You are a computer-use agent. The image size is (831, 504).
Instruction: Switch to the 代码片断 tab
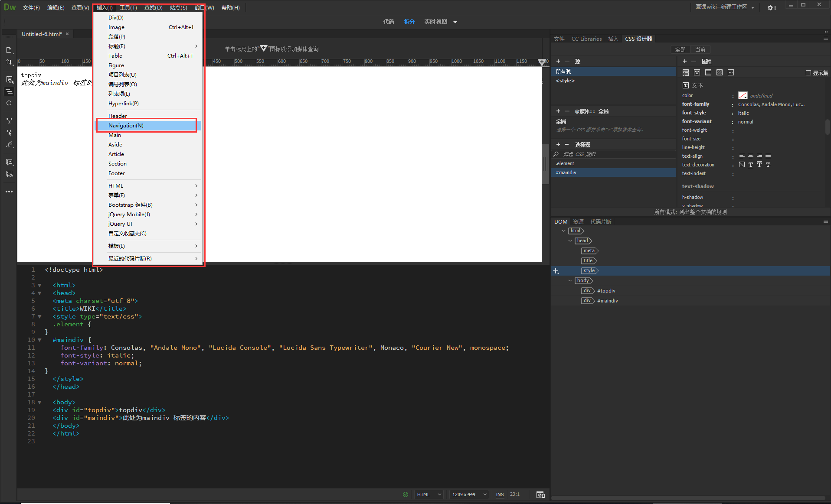point(601,222)
